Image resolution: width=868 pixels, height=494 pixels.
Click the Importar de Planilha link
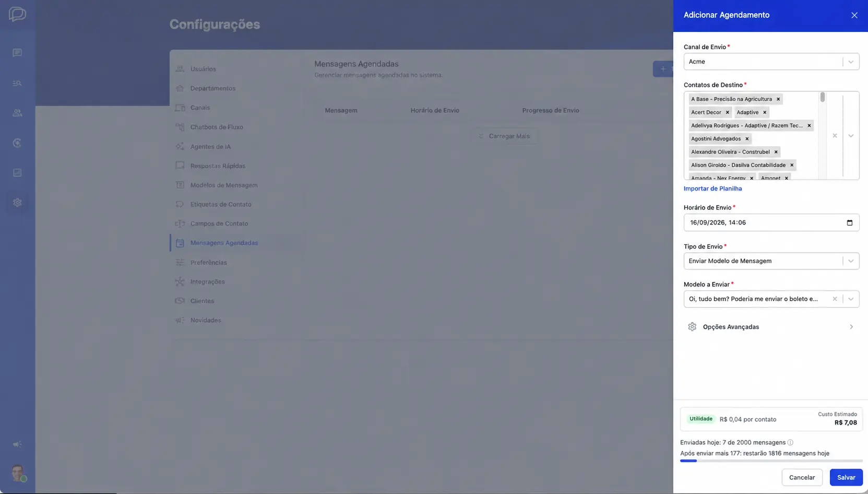[712, 189]
